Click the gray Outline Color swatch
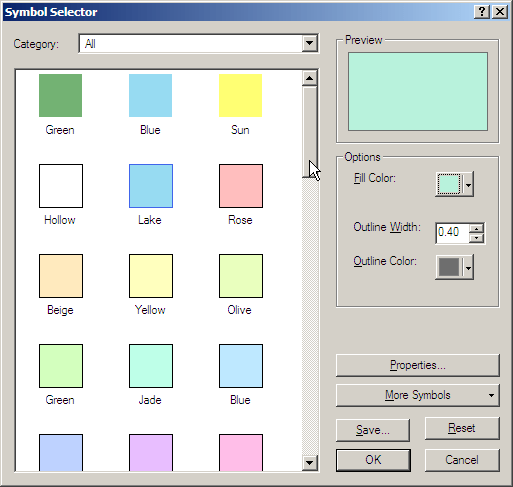 [449, 267]
